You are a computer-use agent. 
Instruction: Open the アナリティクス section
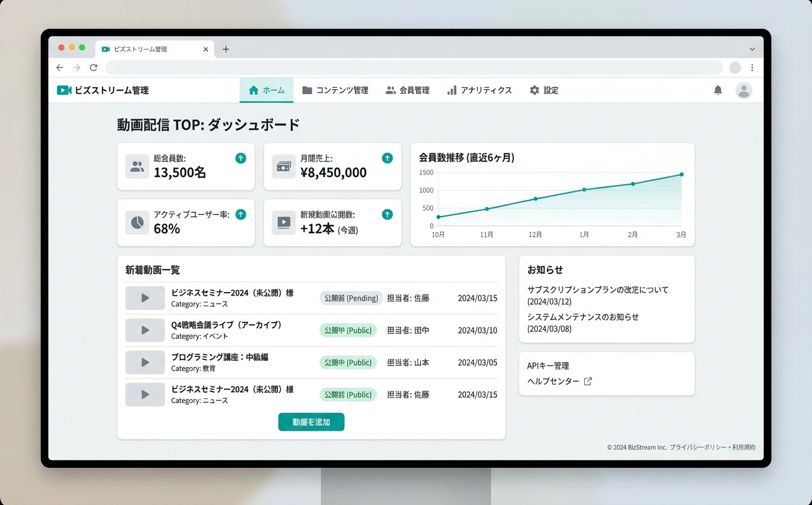tap(480, 90)
